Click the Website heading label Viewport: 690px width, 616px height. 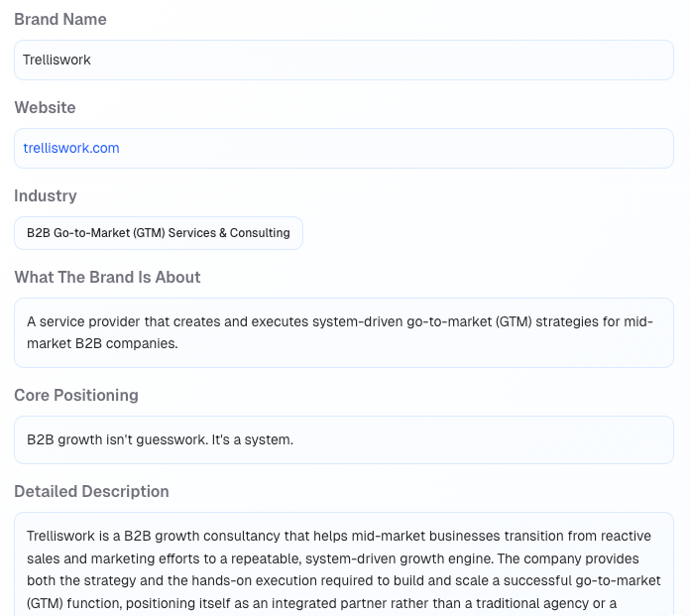[45, 107]
